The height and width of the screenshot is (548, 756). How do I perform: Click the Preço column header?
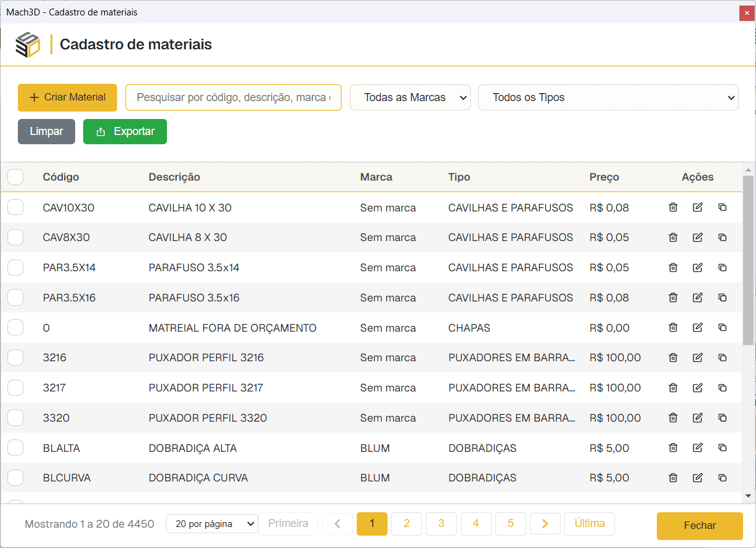(x=604, y=177)
